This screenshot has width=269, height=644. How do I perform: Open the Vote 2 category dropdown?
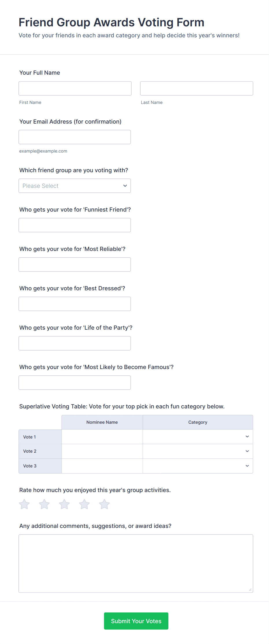198,451
